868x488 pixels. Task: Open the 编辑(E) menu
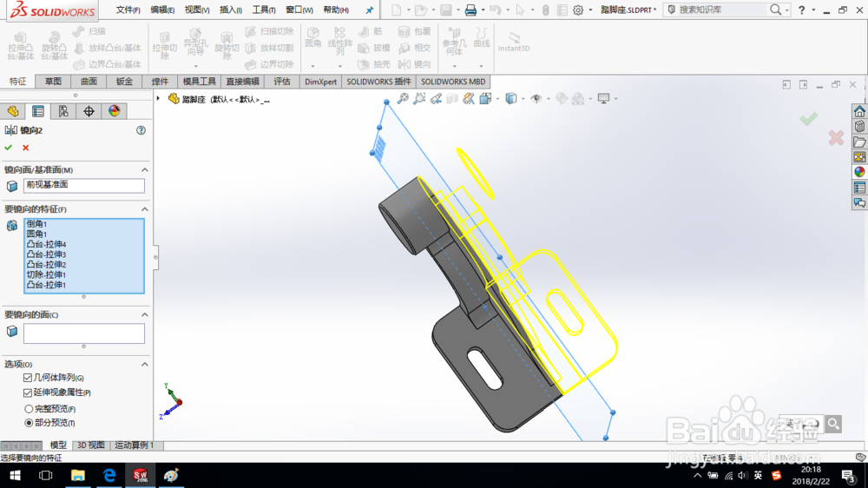click(x=162, y=10)
